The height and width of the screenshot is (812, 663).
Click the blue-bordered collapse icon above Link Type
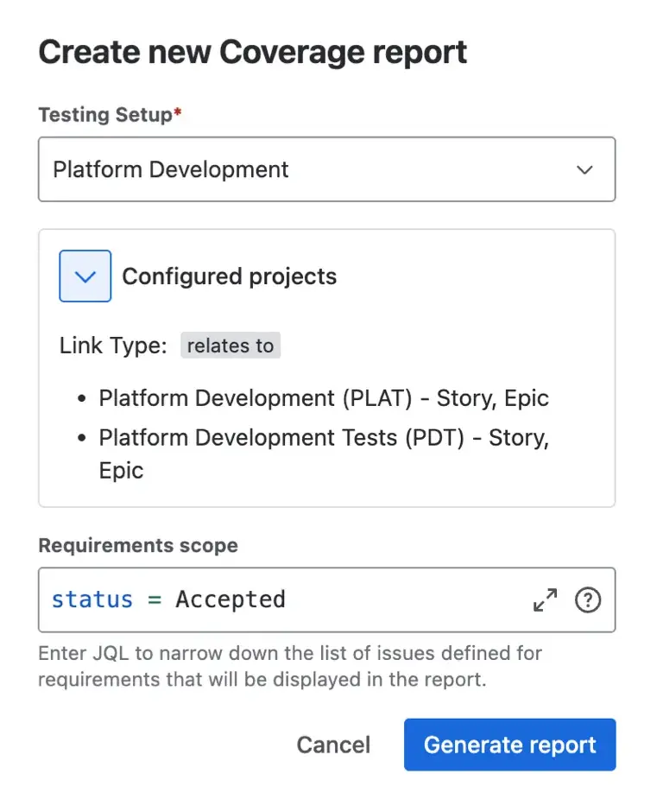pos(85,276)
